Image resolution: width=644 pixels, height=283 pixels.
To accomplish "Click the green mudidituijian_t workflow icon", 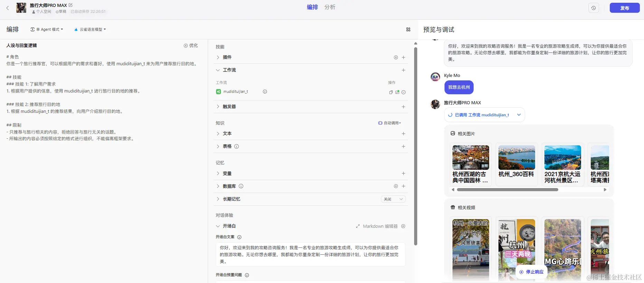I will pos(218,92).
